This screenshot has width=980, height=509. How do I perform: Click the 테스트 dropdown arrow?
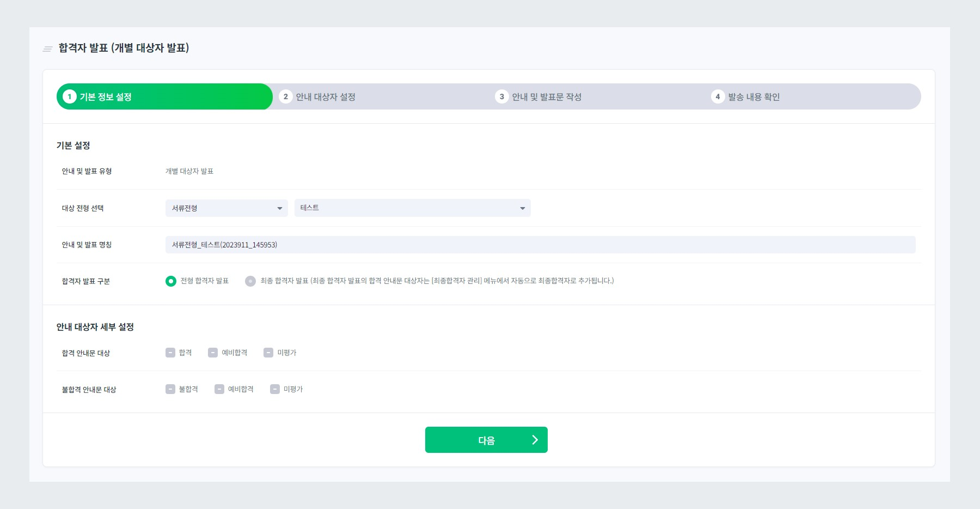pyautogui.click(x=522, y=209)
